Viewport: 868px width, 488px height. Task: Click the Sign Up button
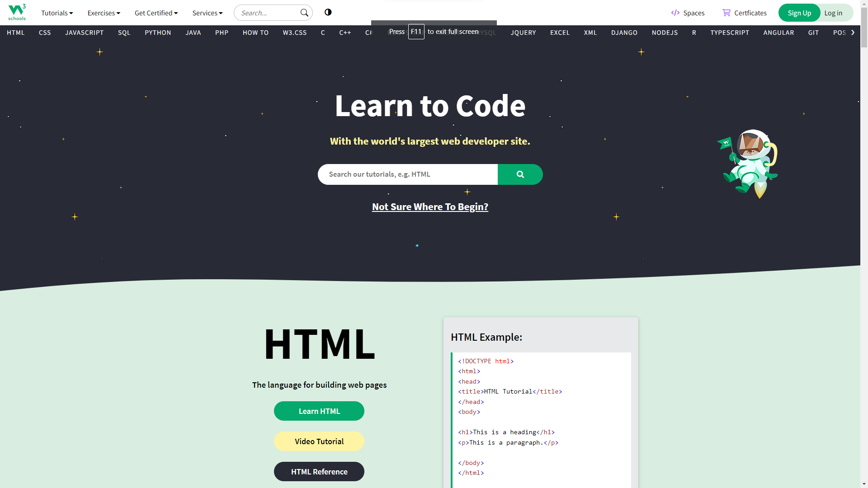[x=799, y=13]
